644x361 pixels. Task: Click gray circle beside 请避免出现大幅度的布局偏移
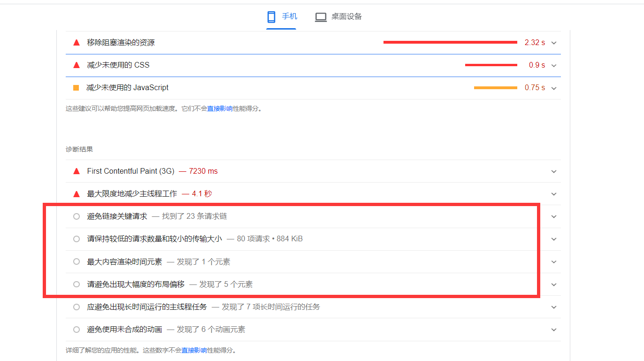click(x=77, y=284)
